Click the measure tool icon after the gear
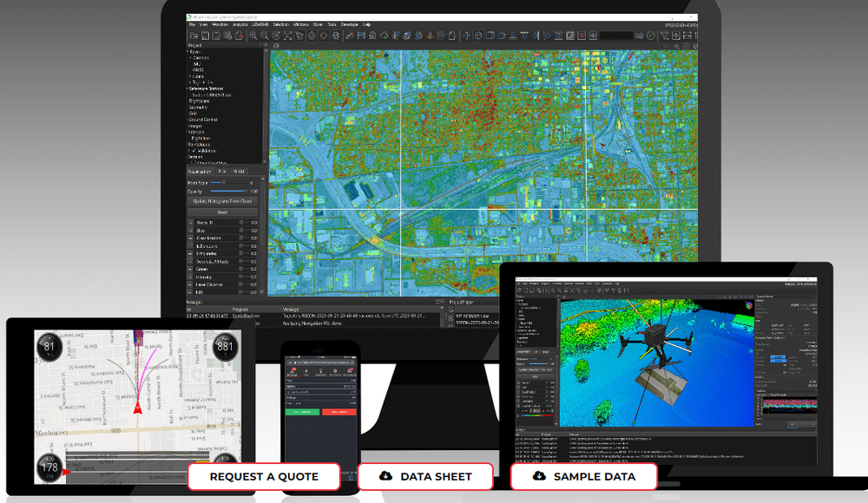 (349, 36)
